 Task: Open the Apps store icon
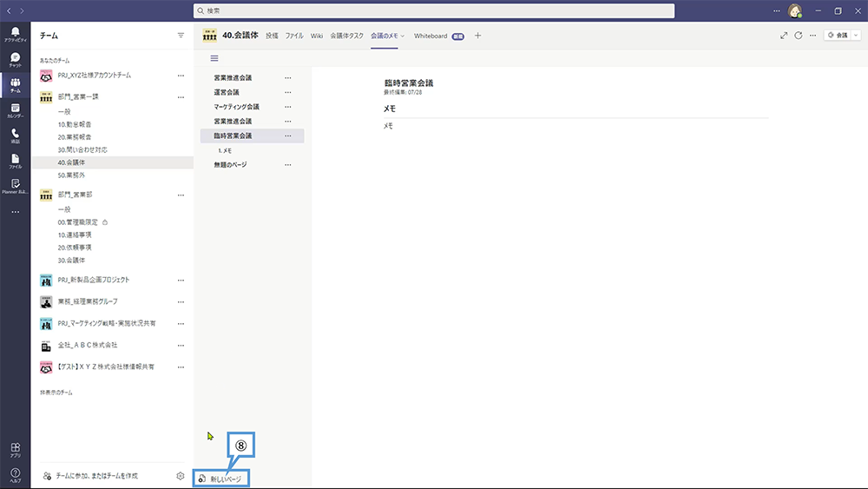click(15, 450)
